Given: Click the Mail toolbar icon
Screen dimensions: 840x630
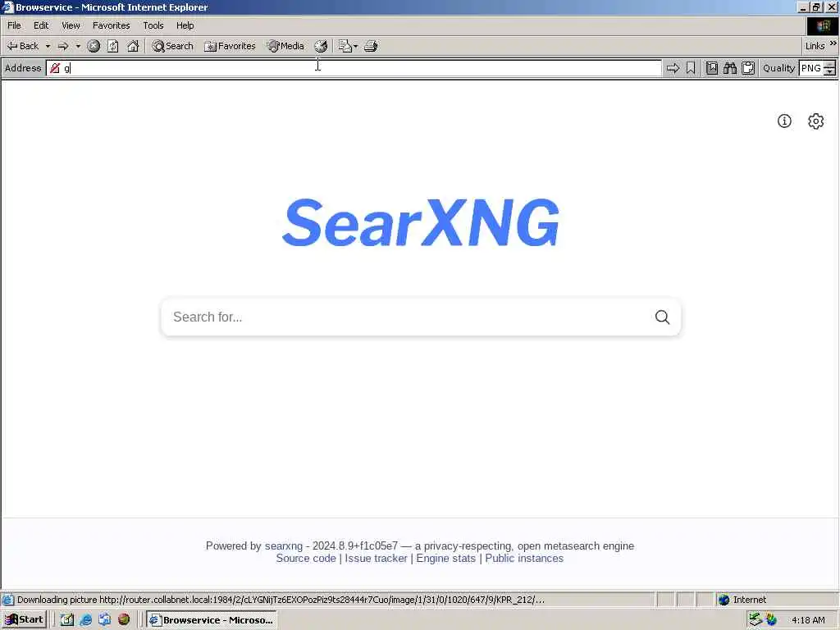Looking at the screenshot, I should click(x=345, y=46).
